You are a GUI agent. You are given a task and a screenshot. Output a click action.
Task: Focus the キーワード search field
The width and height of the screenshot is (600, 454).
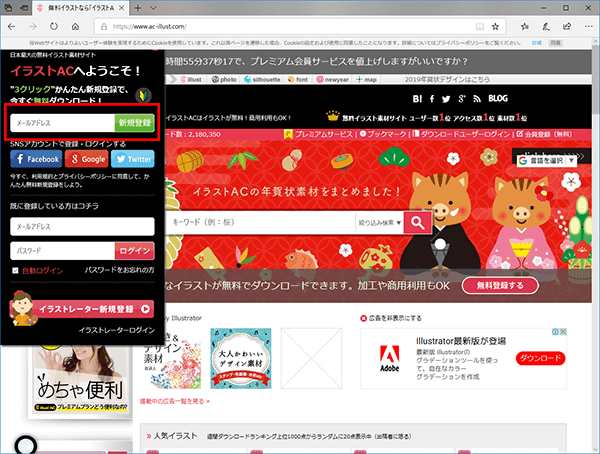coord(260,222)
